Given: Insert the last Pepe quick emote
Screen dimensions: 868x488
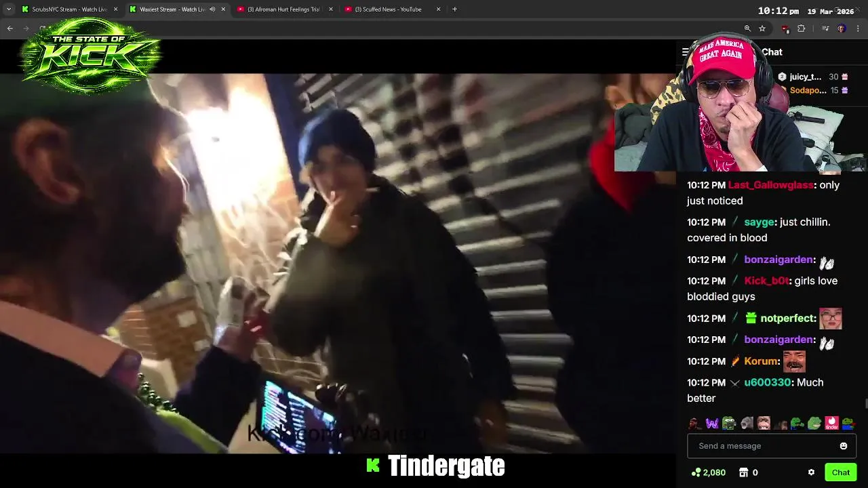Looking at the screenshot, I should click(x=848, y=424).
